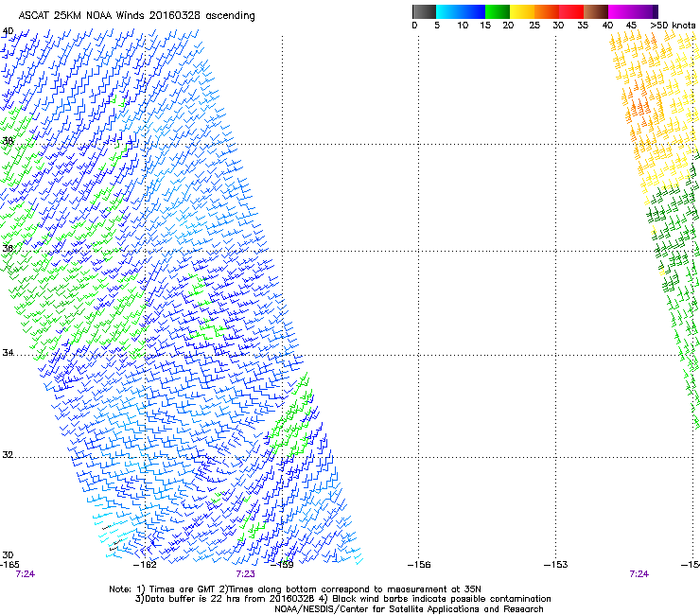
Task: Click the magenta-purple 40-50 knots color band
Action: (633, 11)
